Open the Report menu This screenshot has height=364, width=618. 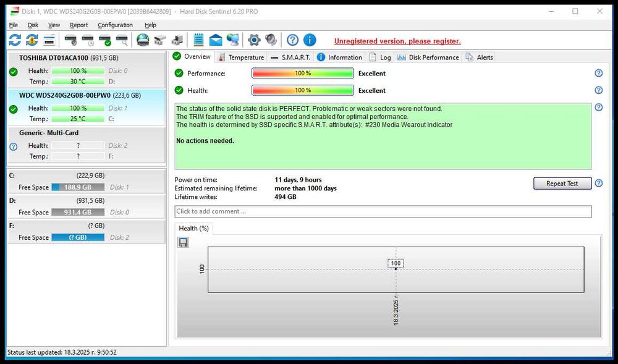[79, 25]
